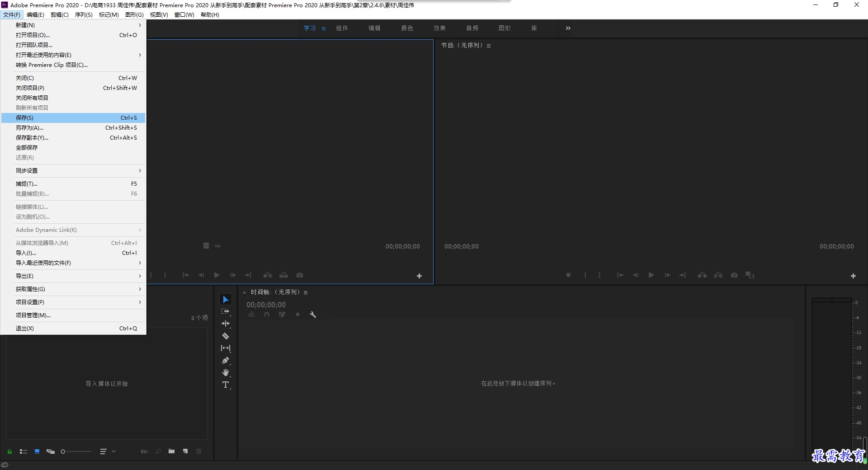The image size is (868, 470).
Task: Click New Item icon in project panel
Action: point(185,451)
